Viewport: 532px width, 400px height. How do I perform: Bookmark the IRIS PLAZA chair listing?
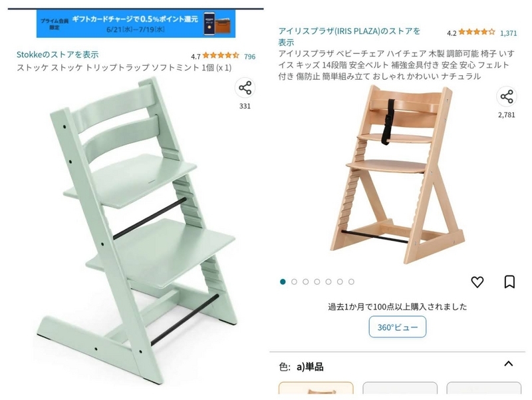click(509, 282)
